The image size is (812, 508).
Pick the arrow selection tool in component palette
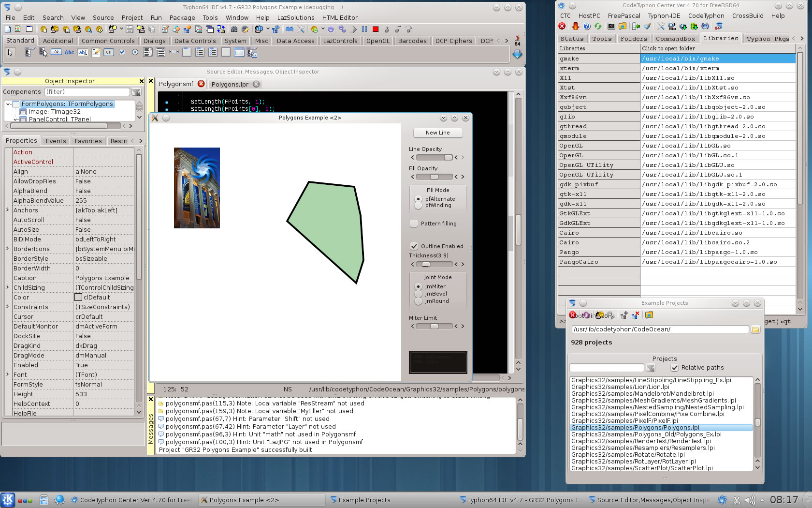coord(11,52)
